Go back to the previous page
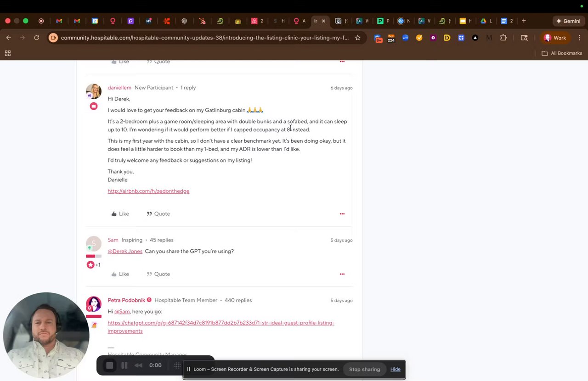 pos(9,38)
